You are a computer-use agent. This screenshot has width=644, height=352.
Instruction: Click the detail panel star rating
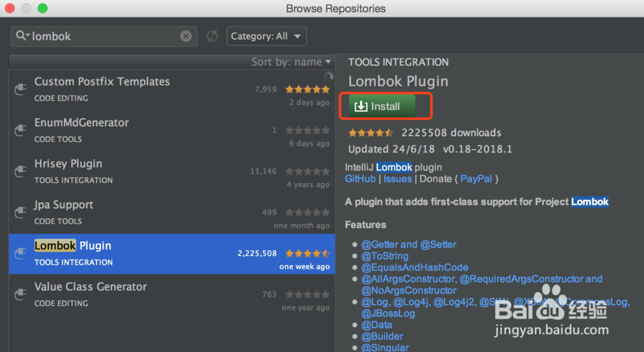tap(370, 133)
